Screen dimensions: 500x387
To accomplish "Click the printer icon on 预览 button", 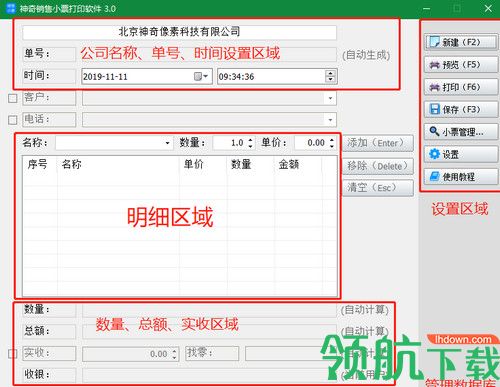I will 435,65.
